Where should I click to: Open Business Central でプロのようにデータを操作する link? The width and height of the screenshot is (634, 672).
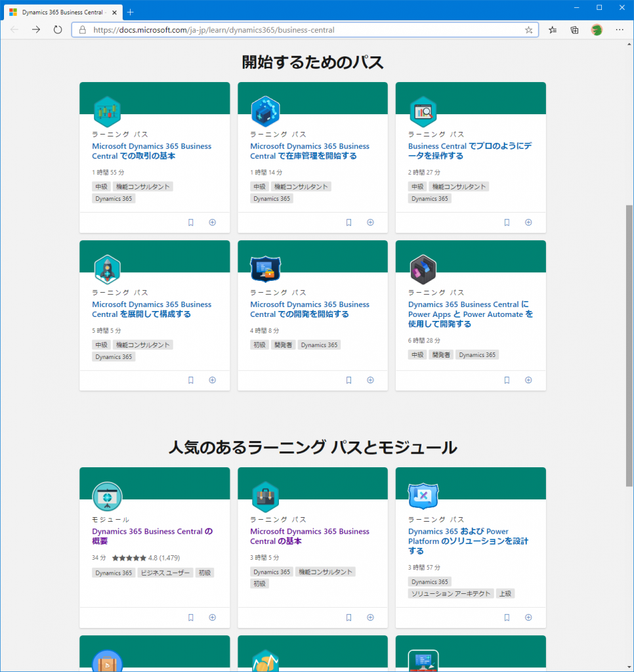coord(470,151)
